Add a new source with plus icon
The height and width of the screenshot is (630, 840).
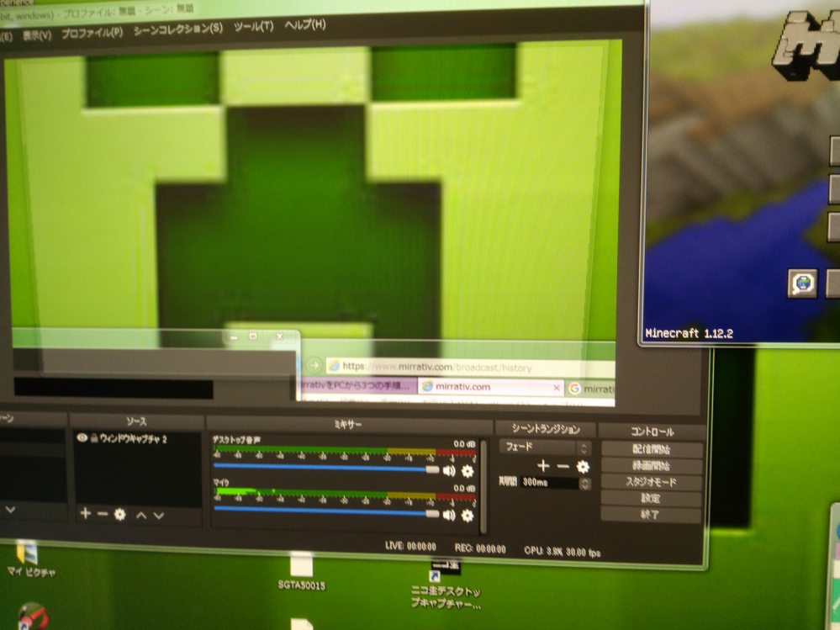tap(85, 513)
